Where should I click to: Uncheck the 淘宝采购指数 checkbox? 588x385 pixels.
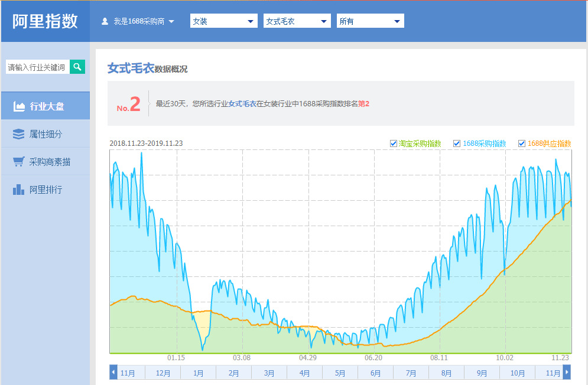(394, 143)
